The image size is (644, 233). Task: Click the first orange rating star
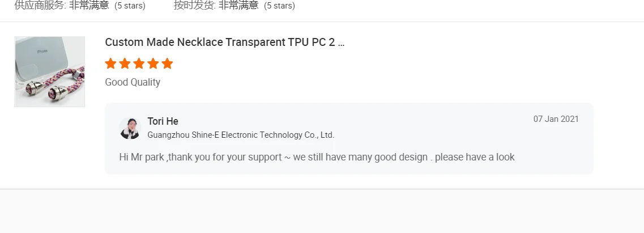pyautogui.click(x=111, y=63)
